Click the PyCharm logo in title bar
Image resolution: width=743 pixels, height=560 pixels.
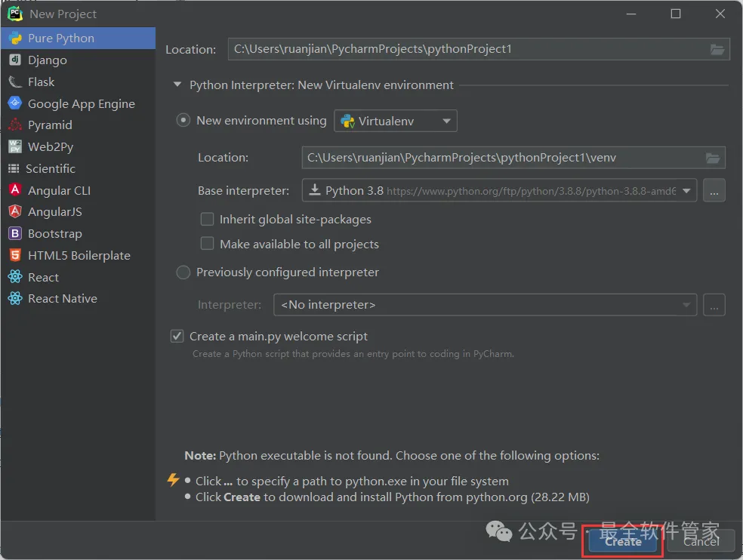[x=15, y=14]
